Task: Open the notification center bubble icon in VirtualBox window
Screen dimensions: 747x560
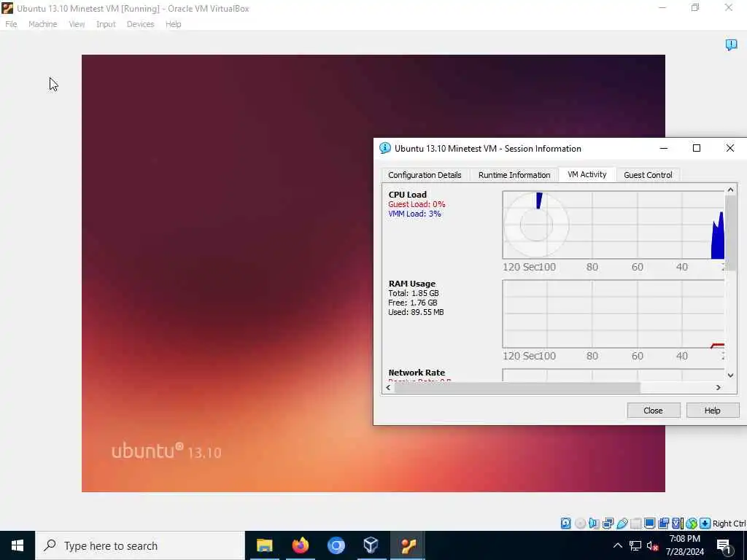Action: [731, 44]
